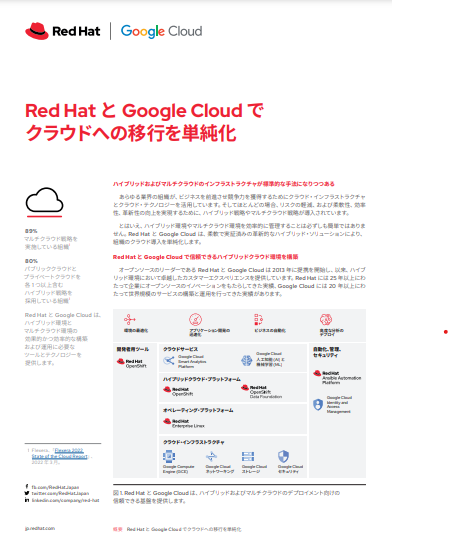
Task: Click the Red Hat OpenShift Data Foundation logo
Action: click(261, 392)
